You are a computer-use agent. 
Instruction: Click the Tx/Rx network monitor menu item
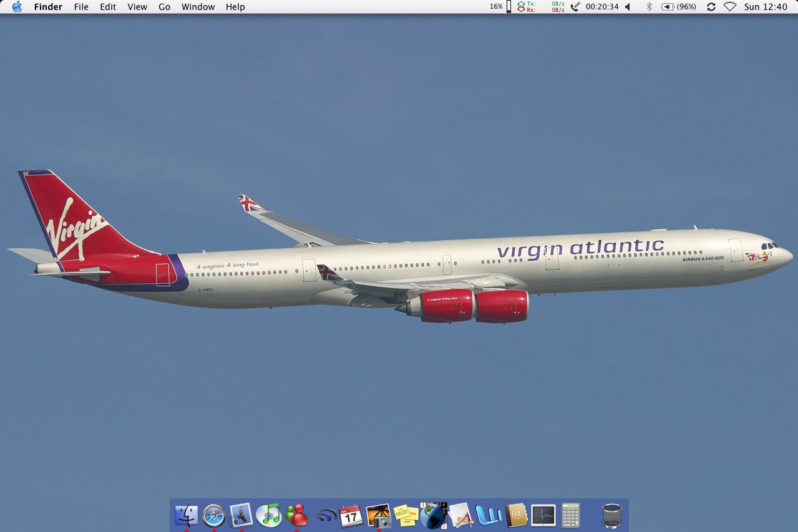(540, 7)
